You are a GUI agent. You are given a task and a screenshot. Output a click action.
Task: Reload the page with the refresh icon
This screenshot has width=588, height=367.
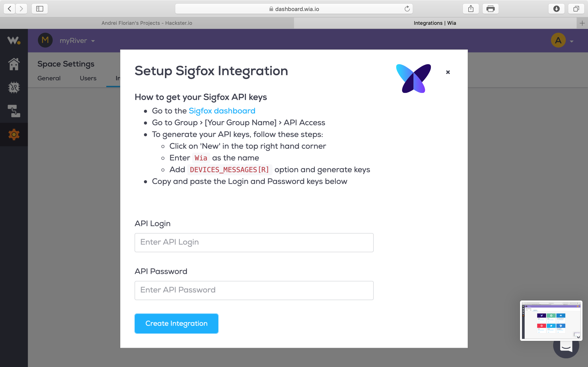tap(407, 9)
